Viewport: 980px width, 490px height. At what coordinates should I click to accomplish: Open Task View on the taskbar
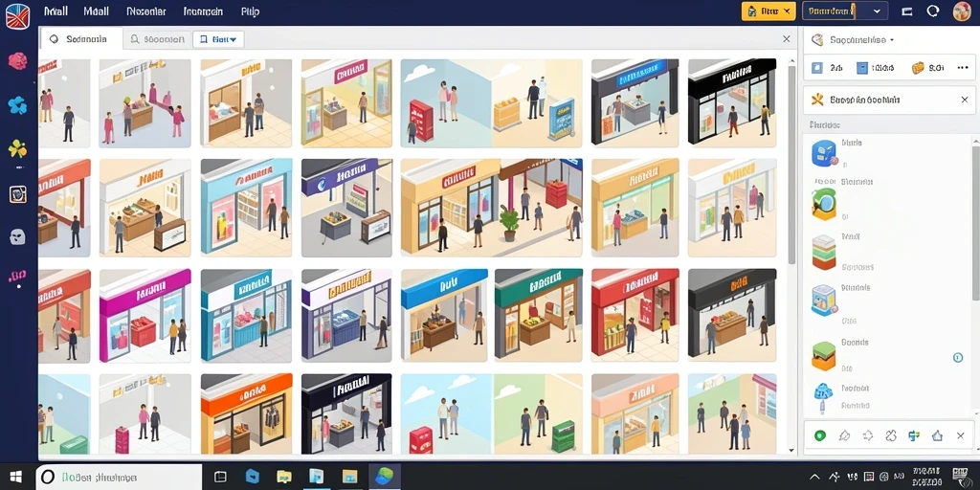pyautogui.click(x=220, y=477)
